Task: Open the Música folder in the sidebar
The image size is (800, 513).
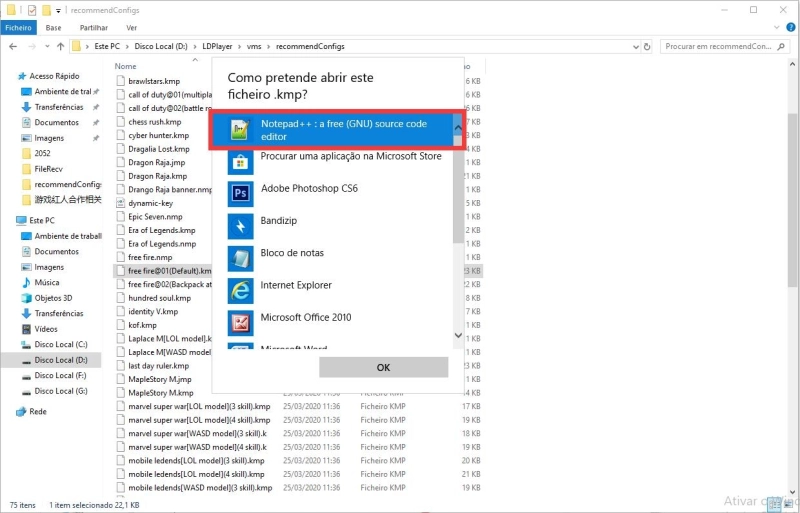Action: tap(46, 283)
